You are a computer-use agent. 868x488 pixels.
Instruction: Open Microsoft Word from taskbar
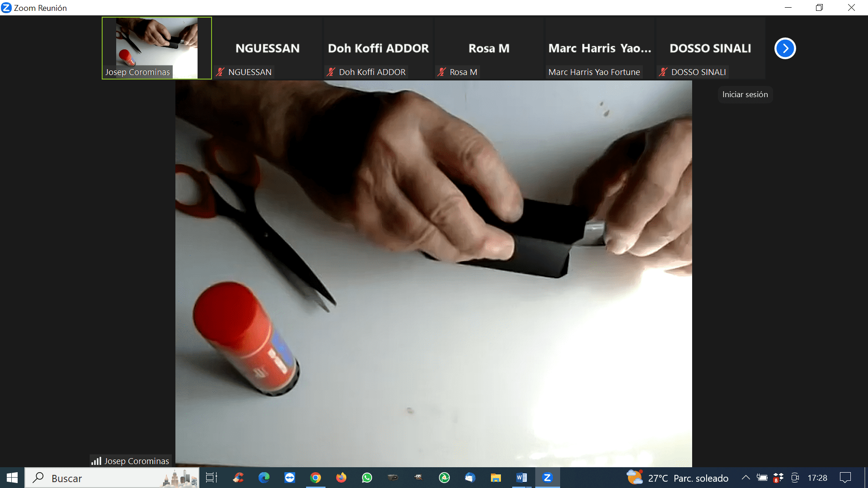(522, 478)
